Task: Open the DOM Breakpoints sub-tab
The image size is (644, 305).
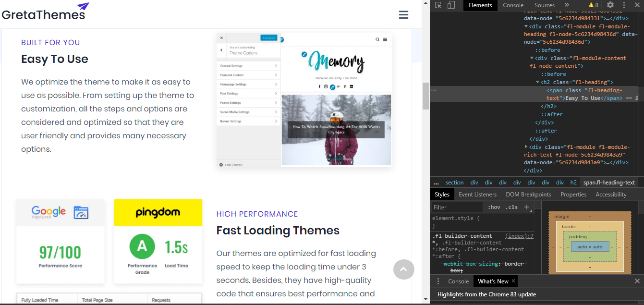Action: click(528, 195)
